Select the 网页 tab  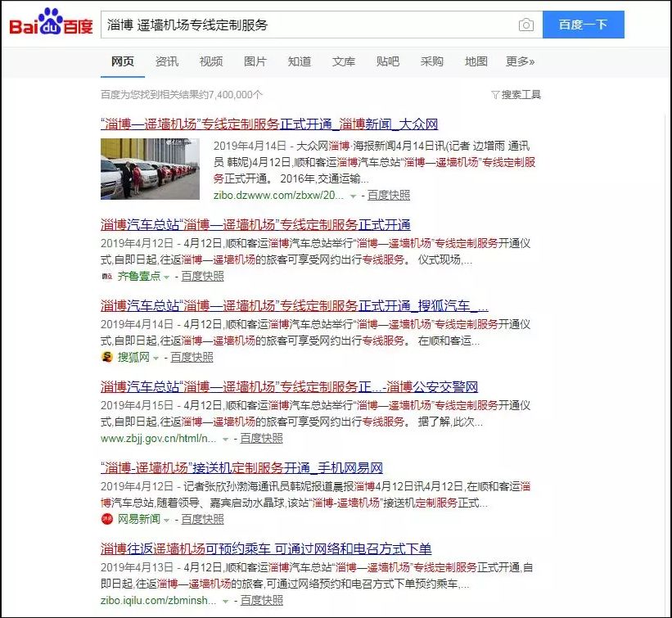point(123,61)
